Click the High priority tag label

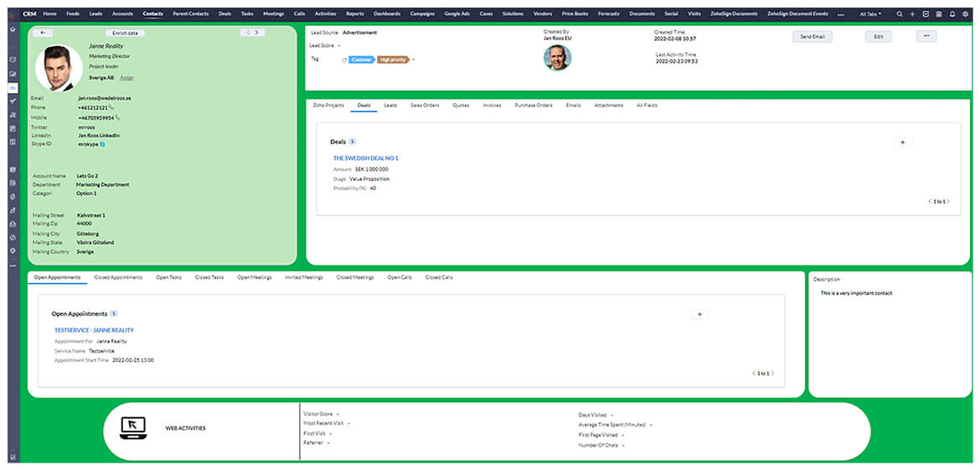point(393,60)
